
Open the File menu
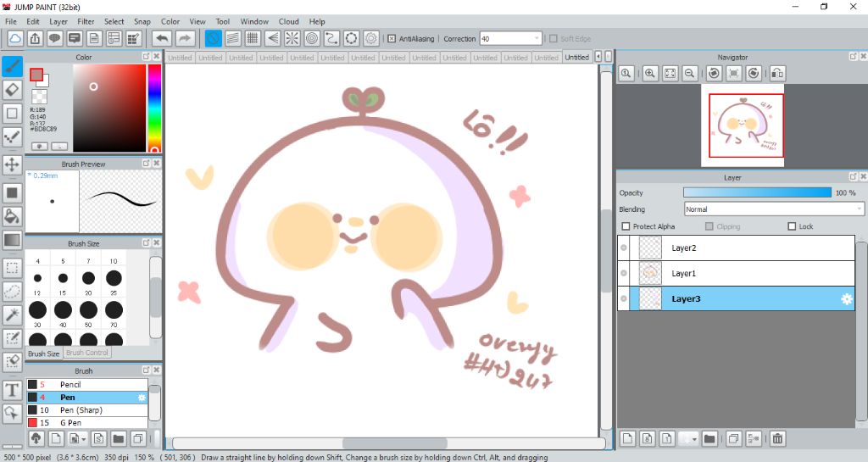click(11, 21)
